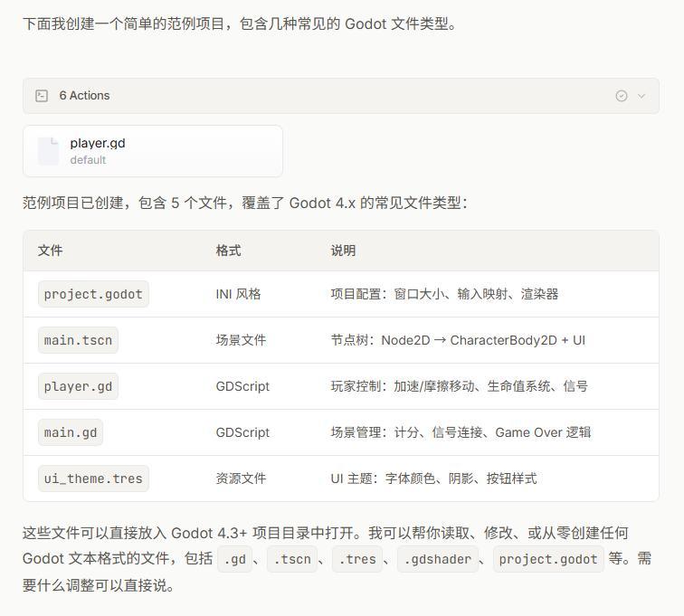Click the 'default' label under player.gd card

[88, 160]
